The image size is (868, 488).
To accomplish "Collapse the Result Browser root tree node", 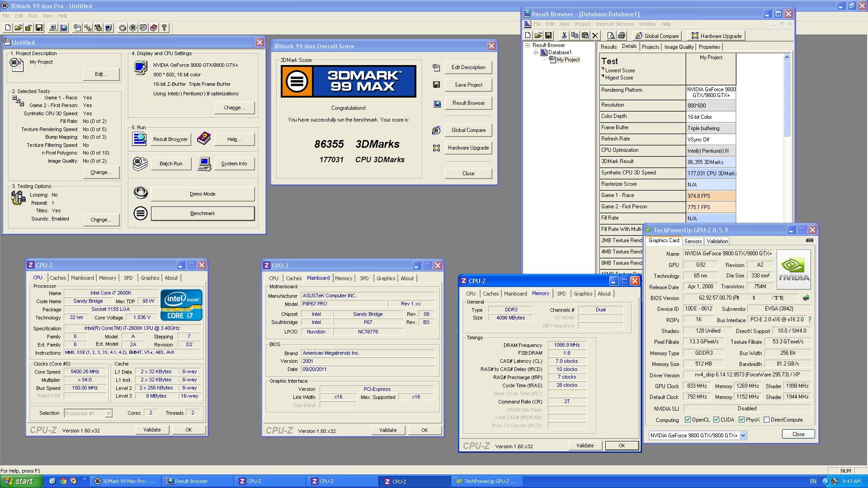I will pyautogui.click(x=527, y=45).
